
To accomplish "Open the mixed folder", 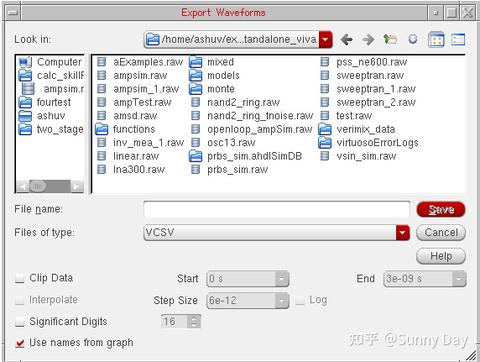I will (x=212, y=62).
